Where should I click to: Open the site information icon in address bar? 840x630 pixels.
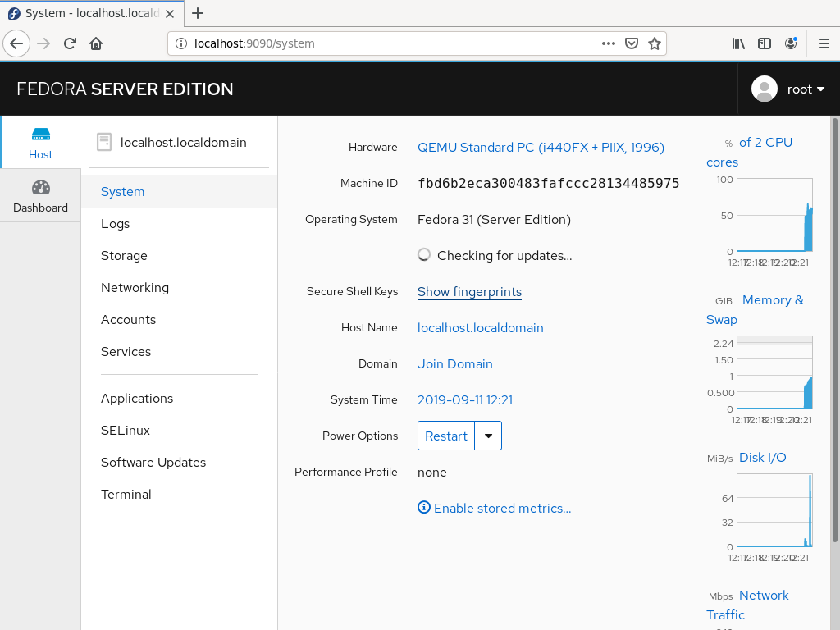click(x=181, y=43)
